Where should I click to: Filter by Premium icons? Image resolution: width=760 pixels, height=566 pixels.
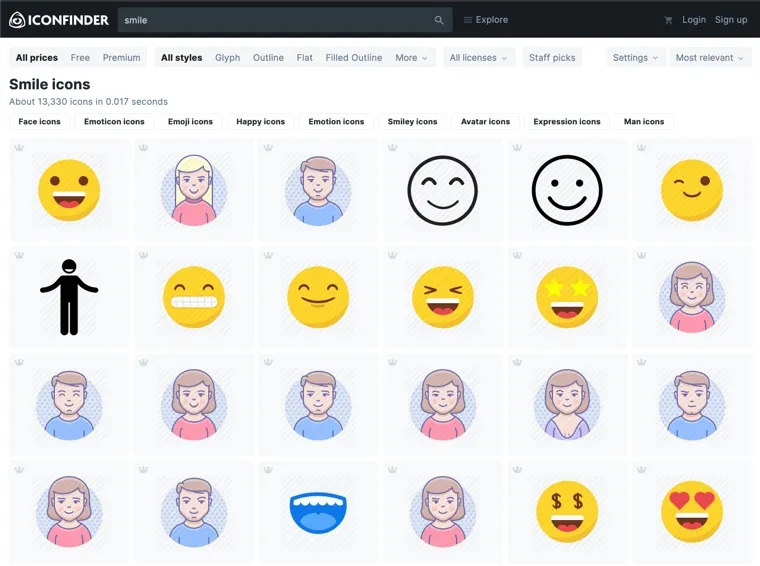[x=121, y=58]
